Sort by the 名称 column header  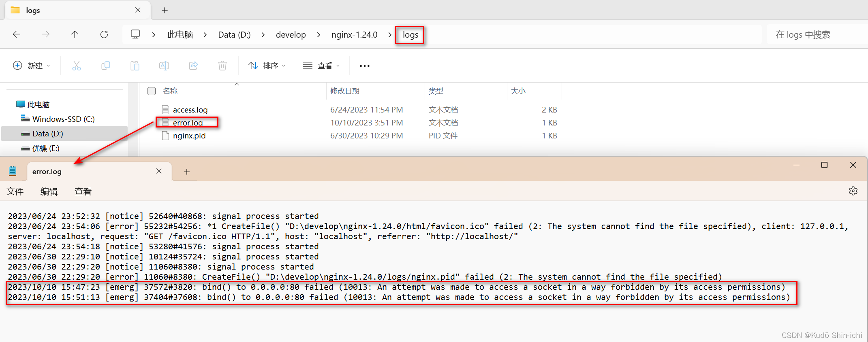170,91
